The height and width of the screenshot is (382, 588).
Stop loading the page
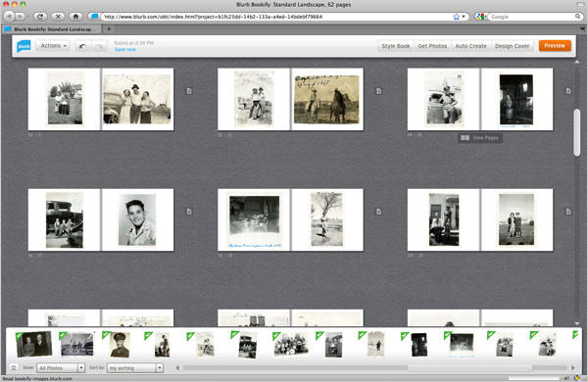[x=58, y=16]
